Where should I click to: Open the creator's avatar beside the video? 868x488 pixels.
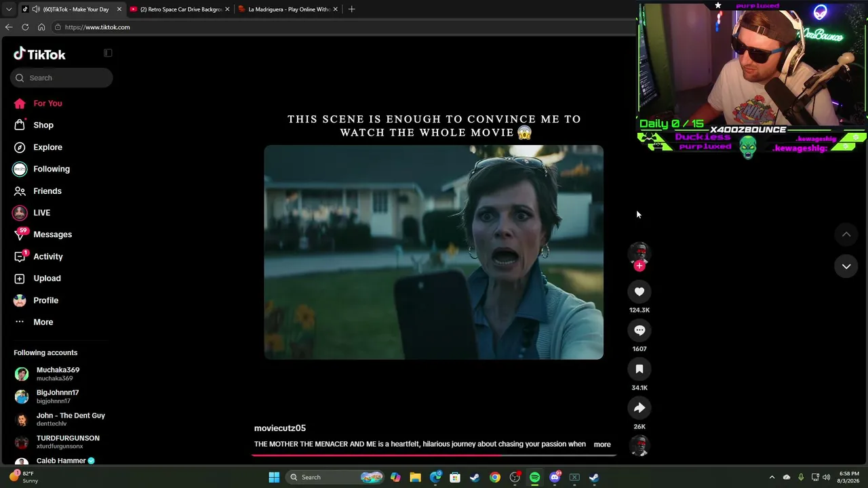[639, 252]
